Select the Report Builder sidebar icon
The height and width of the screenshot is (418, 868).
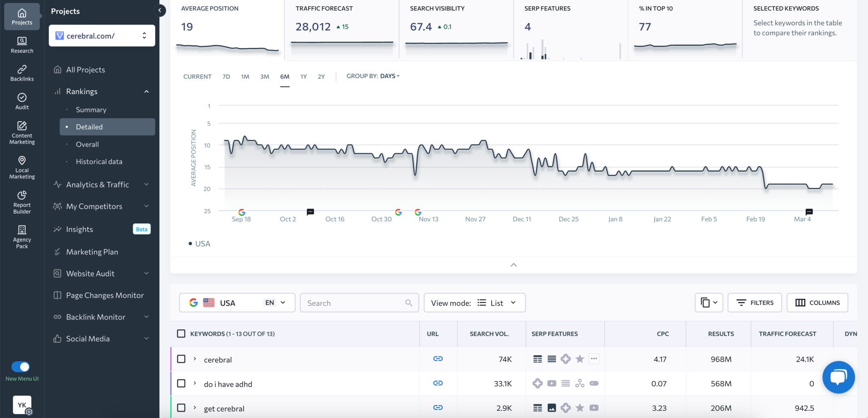click(22, 201)
